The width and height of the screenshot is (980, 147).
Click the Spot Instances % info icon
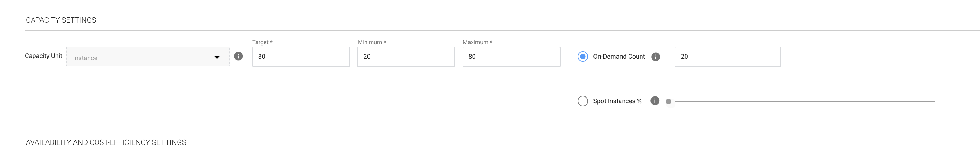pos(655,101)
